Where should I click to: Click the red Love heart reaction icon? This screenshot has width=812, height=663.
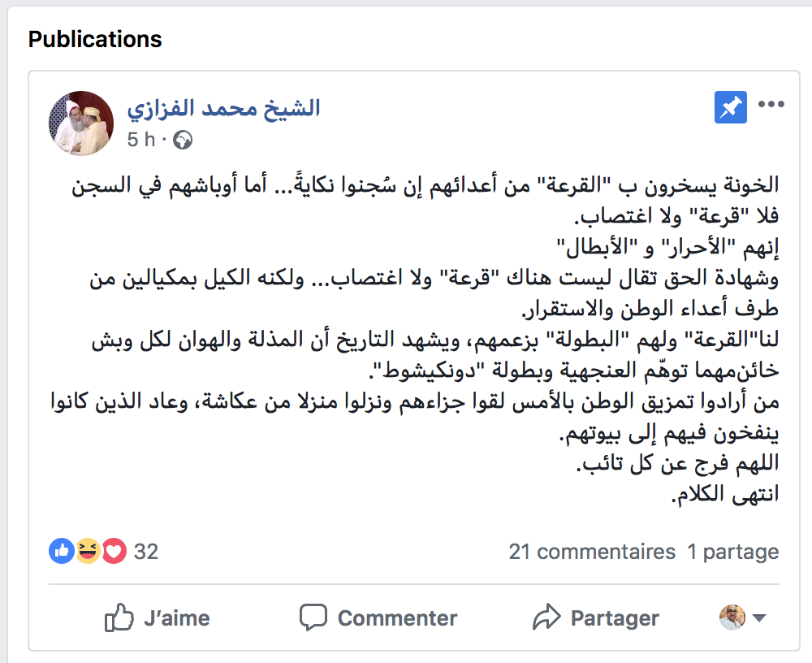[x=114, y=552]
